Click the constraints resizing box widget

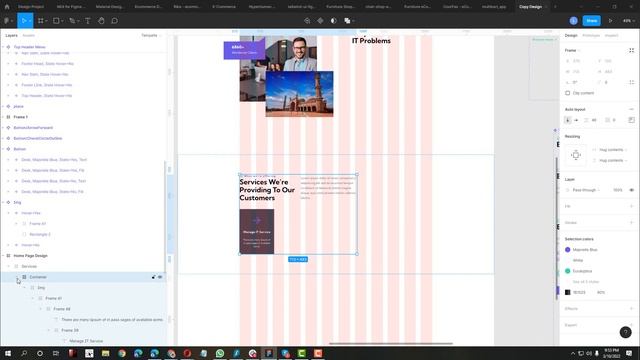(x=576, y=155)
